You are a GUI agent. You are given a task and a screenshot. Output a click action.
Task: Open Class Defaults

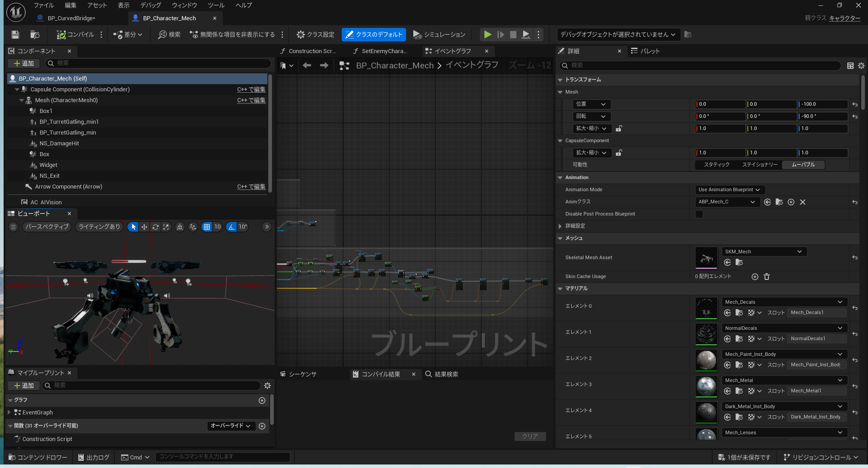click(x=374, y=35)
